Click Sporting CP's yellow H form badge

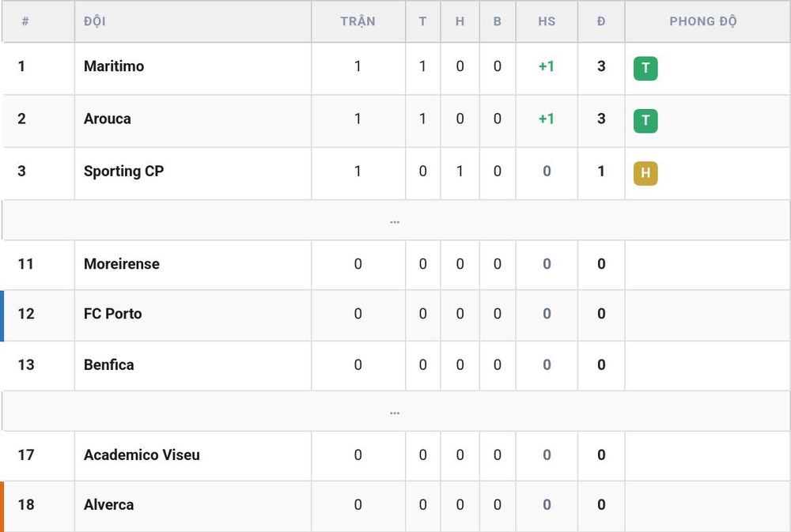pyautogui.click(x=645, y=173)
